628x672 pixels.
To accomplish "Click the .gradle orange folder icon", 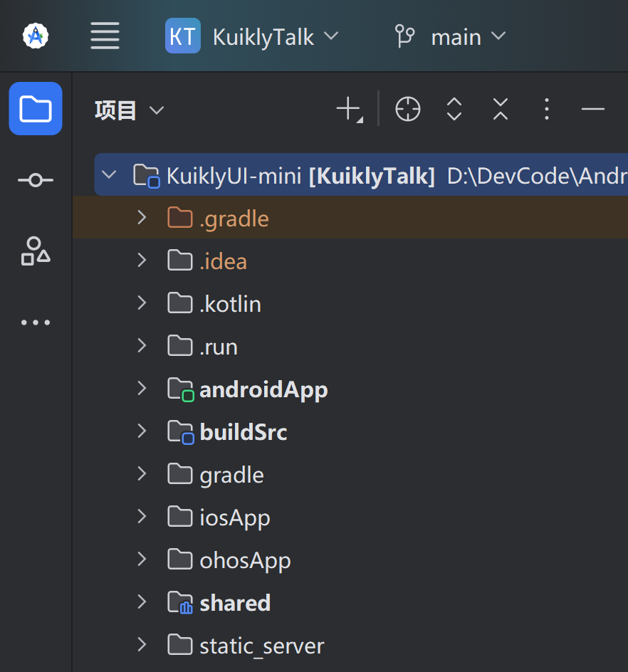I will point(179,217).
